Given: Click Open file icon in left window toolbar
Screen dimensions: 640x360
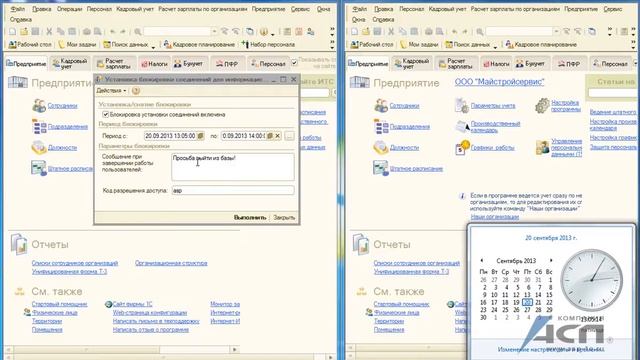Looking at the screenshot, I should (x=24, y=31).
